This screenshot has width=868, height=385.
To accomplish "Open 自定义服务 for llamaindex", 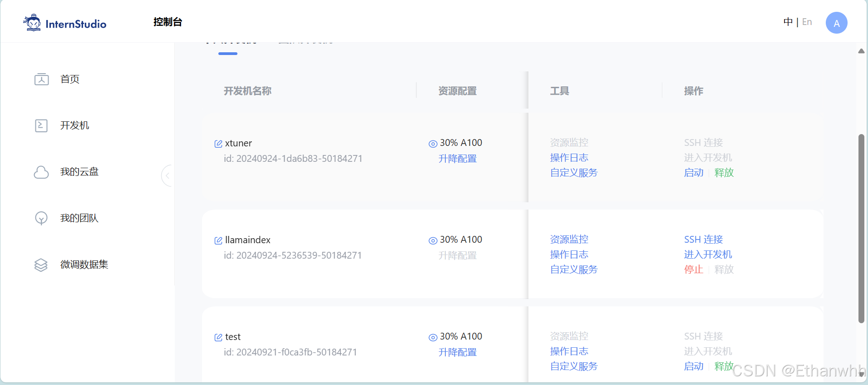I will click(x=574, y=270).
